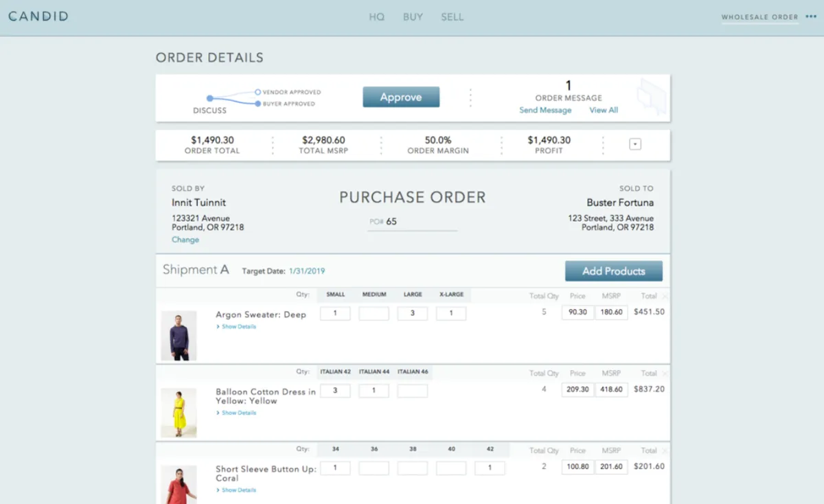
Task: Click the Argon Sweater X-Large quantity field
Action: (451, 314)
